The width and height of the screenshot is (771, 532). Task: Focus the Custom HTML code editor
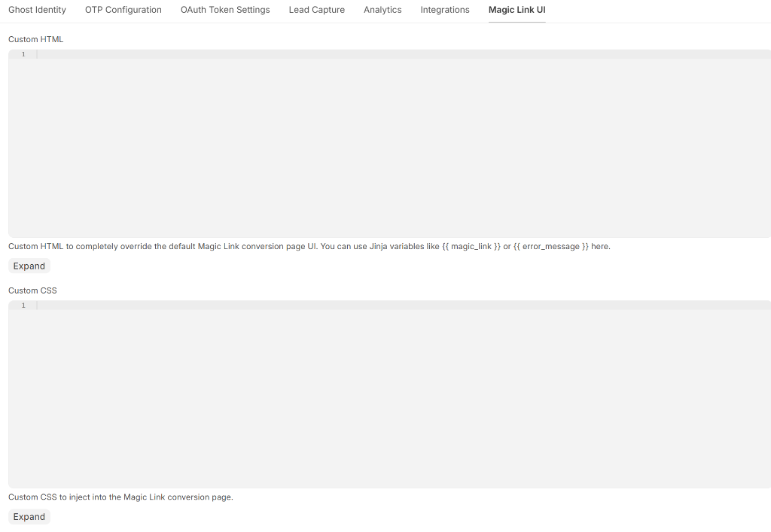point(389,144)
